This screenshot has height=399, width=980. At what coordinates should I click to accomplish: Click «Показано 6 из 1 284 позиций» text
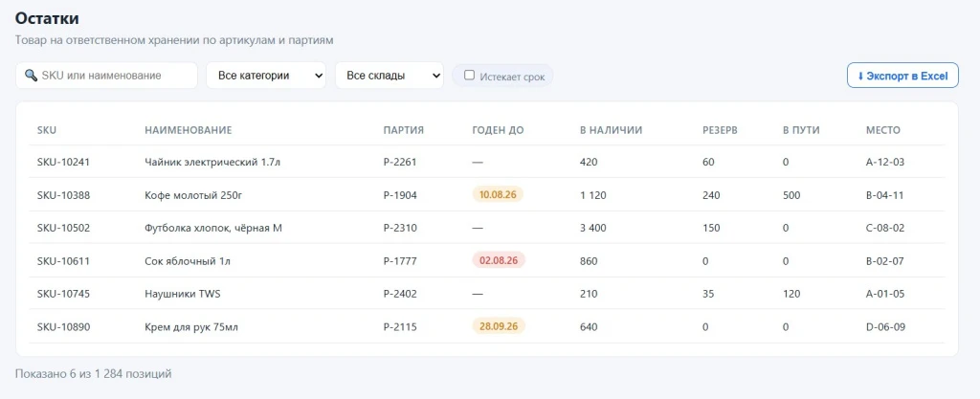[93, 373]
